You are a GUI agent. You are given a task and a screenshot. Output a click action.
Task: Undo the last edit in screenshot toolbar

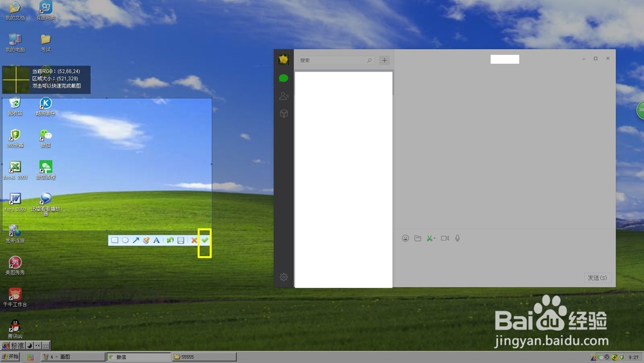click(x=170, y=240)
